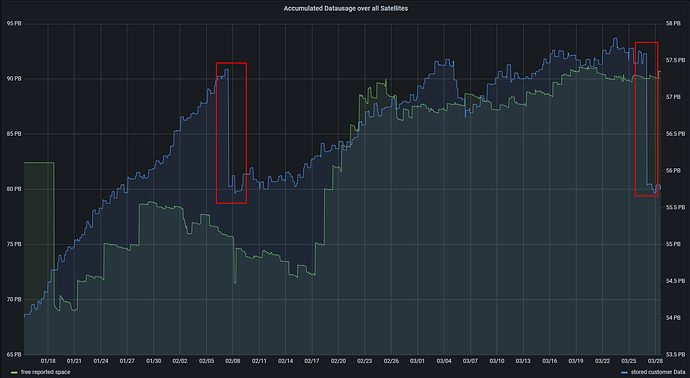Image resolution: width=690 pixels, height=378 pixels.
Task: Click the 54 PB right axis label
Action: tap(673, 318)
